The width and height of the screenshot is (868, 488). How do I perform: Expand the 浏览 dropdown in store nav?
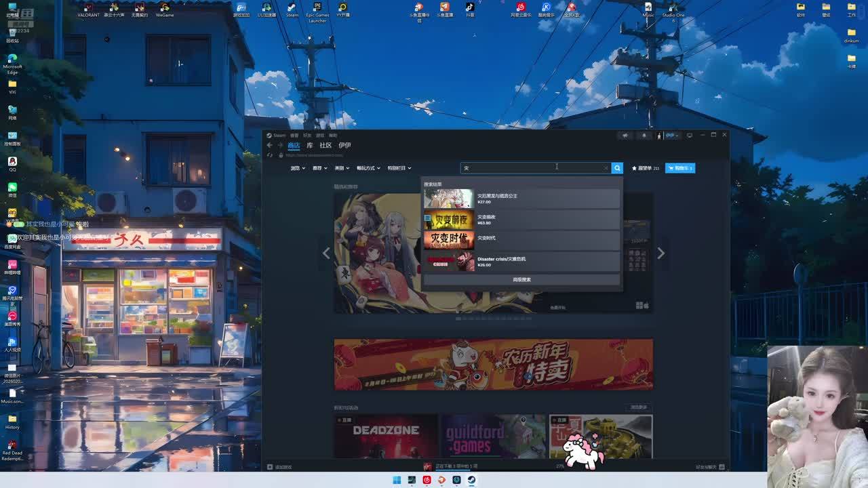298,168
